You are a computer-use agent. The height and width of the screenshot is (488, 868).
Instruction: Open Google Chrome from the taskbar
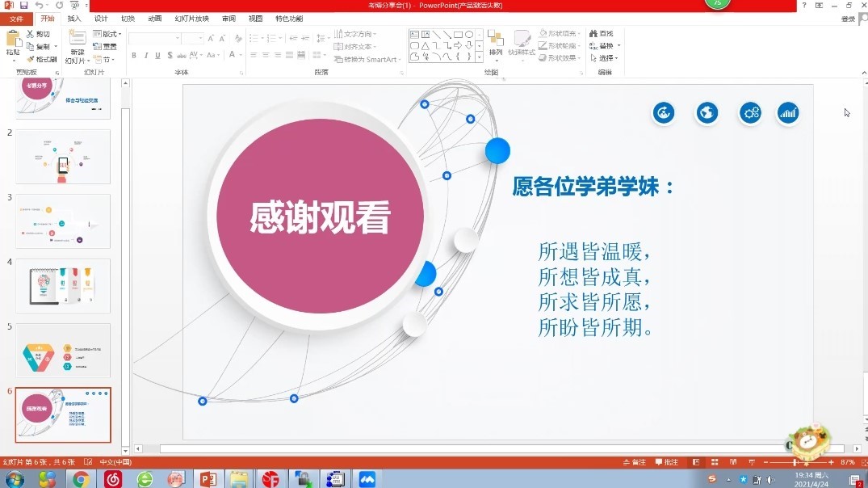pyautogui.click(x=81, y=479)
